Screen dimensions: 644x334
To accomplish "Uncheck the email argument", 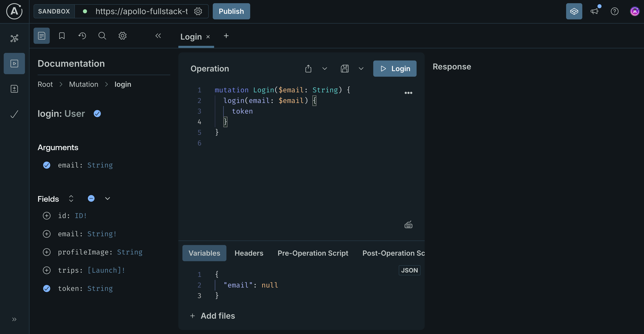I will (x=47, y=165).
